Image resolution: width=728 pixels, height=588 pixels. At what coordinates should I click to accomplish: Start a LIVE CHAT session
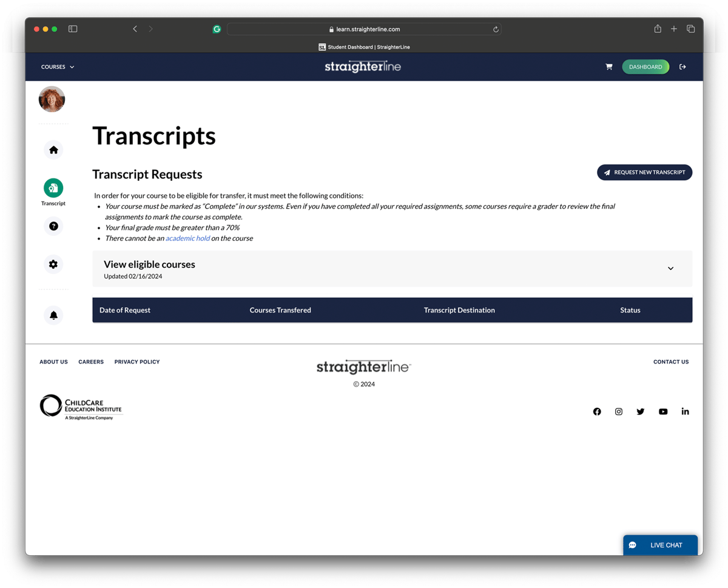(660, 544)
